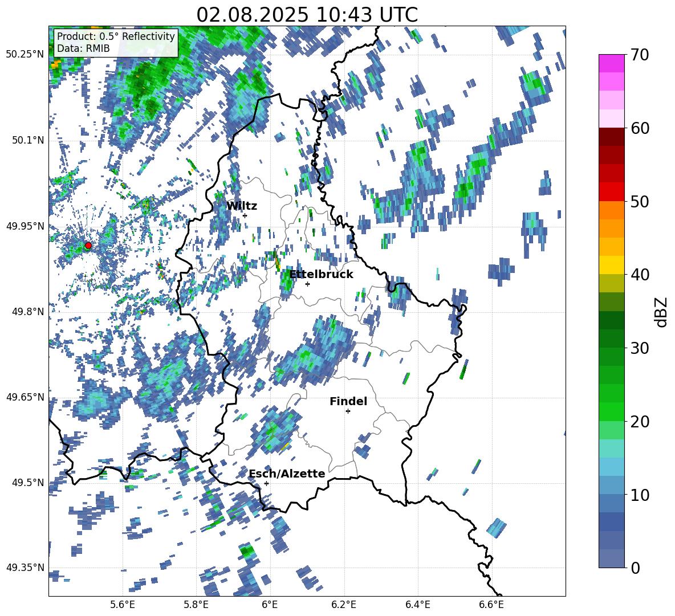675x616 pixels.
Task: Click the magenta top swatch of colorbar
Action: [611, 63]
